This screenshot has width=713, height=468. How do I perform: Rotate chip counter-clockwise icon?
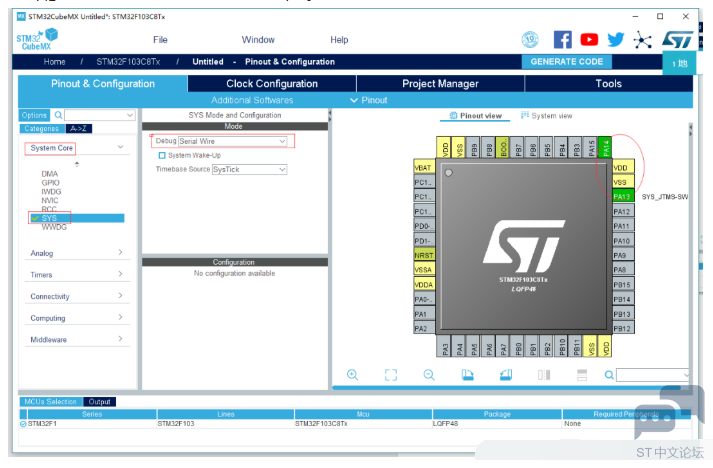505,375
